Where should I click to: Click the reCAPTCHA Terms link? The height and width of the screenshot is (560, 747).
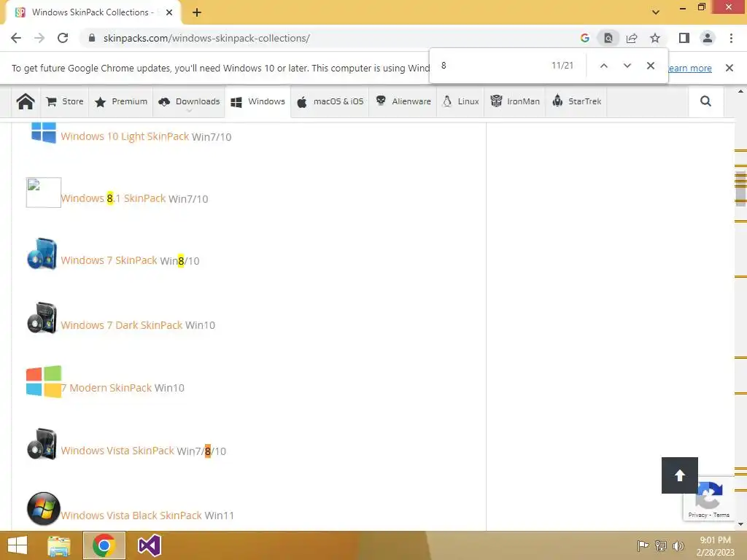(721, 515)
